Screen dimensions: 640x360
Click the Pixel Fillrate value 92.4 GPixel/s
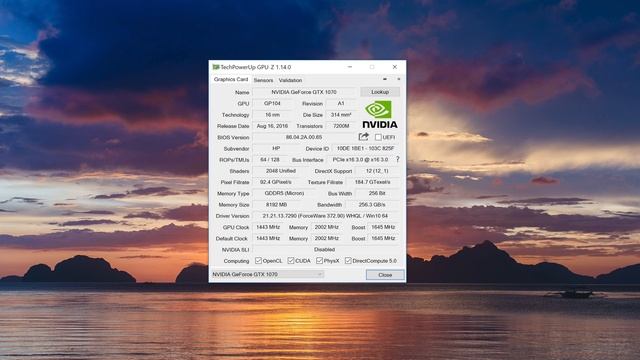276,182
